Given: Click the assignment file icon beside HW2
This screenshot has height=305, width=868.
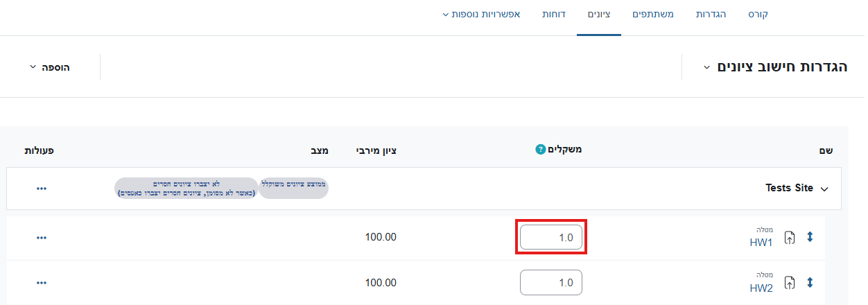Looking at the screenshot, I should 790,283.
